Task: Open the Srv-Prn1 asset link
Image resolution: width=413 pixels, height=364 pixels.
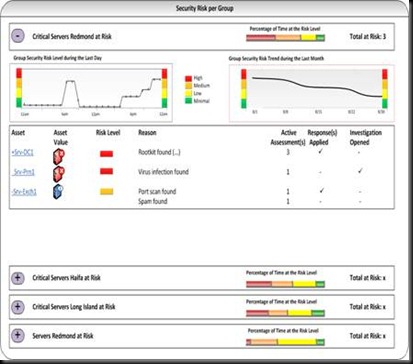Action: (x=23, y=172)
